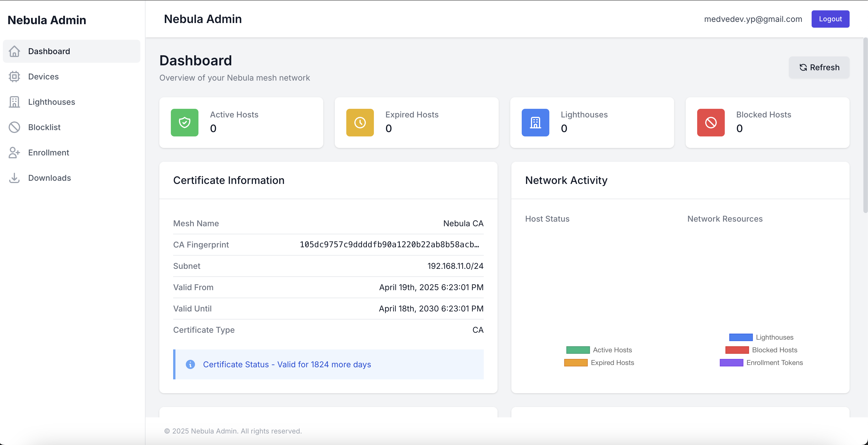Open the Dashboard menu item
Viewport: 868px width, 445px height.
tap(71, 51)
